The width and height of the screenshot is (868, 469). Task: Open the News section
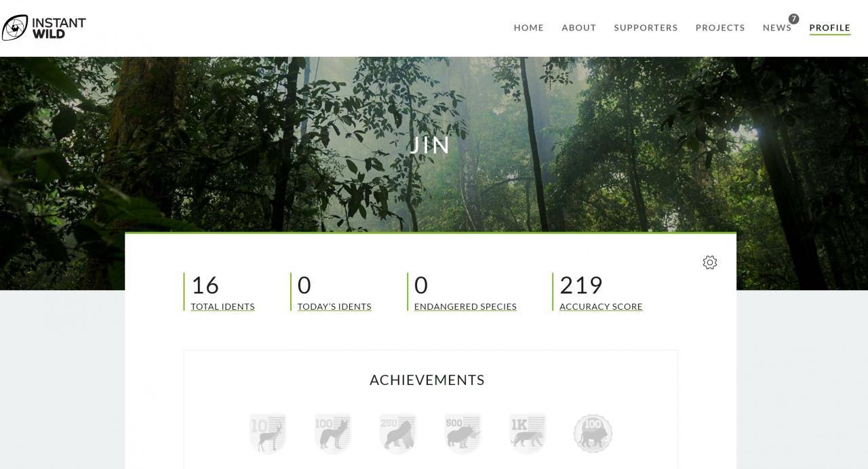[x=777, y=28]
